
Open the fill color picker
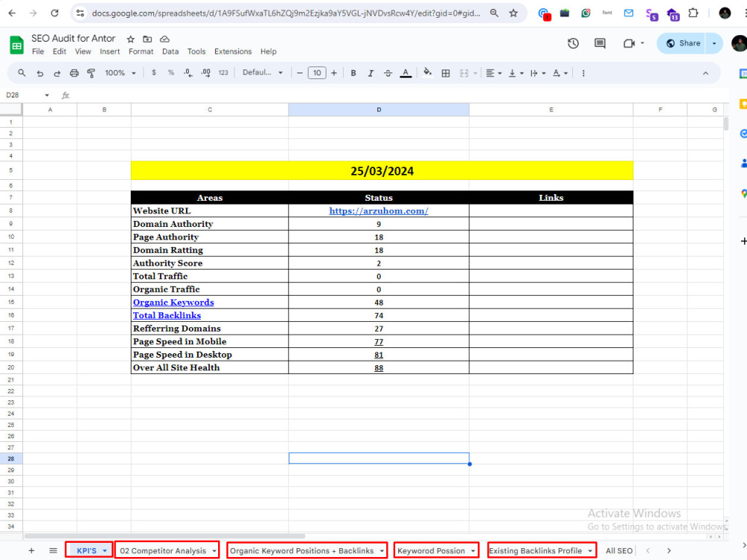click(427, 72)
